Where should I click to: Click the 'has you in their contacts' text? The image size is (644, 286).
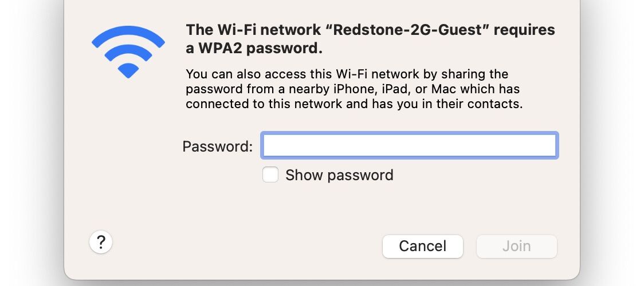pyautogui.click(x=446, y=104)
